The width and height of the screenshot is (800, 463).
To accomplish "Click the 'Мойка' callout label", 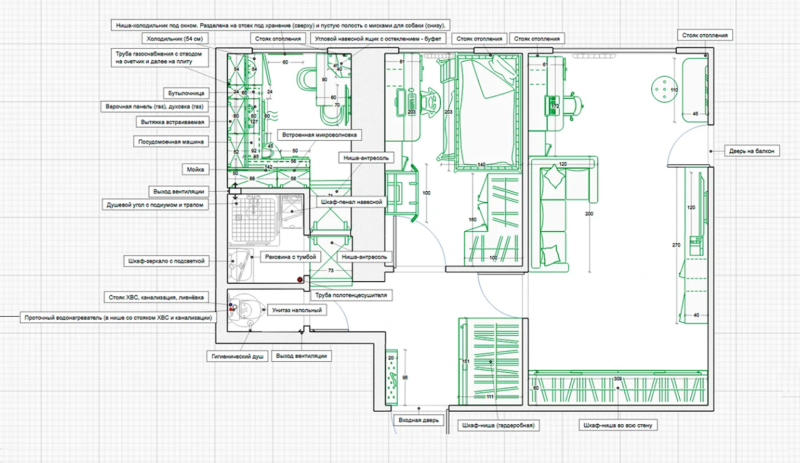I will point(195,169).
